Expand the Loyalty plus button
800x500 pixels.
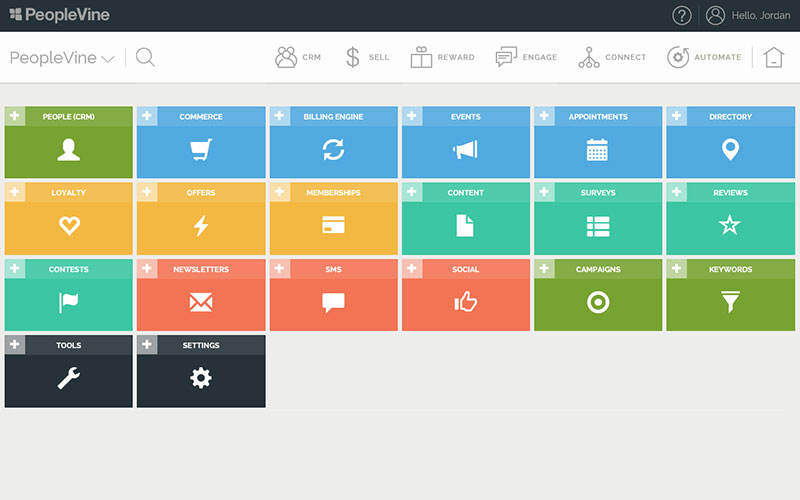point(15,192)
